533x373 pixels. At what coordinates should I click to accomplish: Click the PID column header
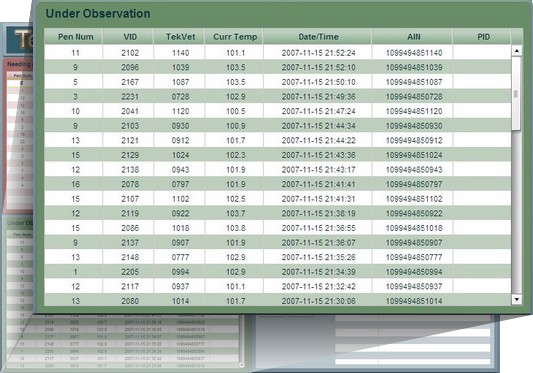coord(482,37)
